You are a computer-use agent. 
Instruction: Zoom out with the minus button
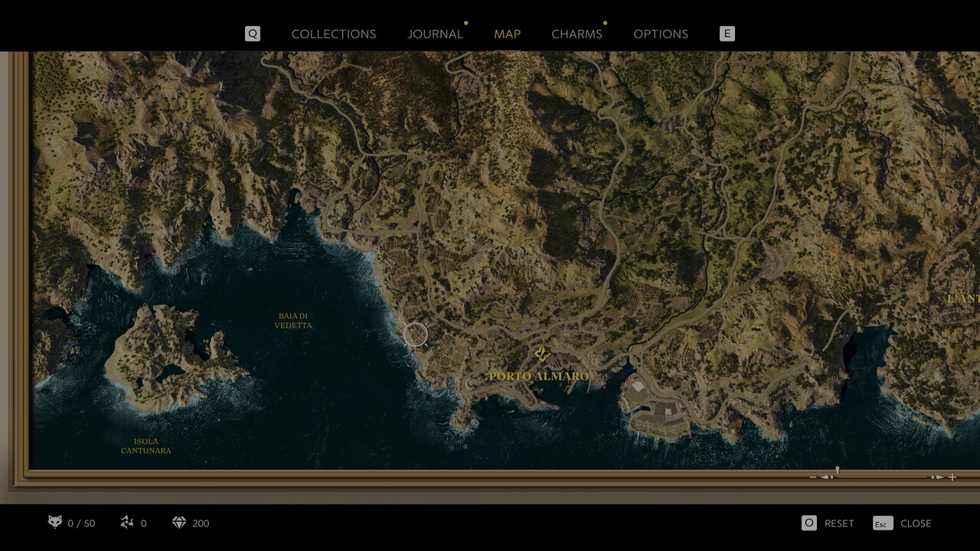[x=813, y=477]
